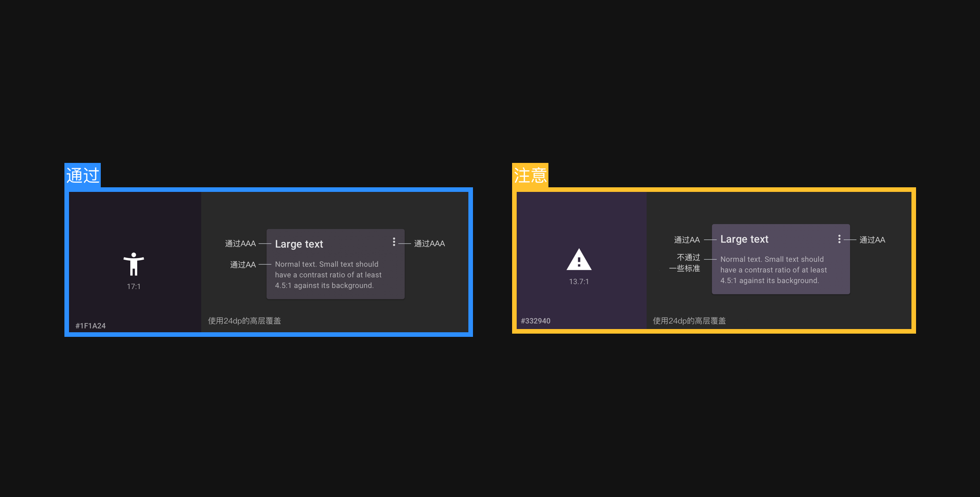This screenshot has height=497, width=980.
Task: Click the accessibility person icon
Action: pyautogui.click(x=133, y=264)
